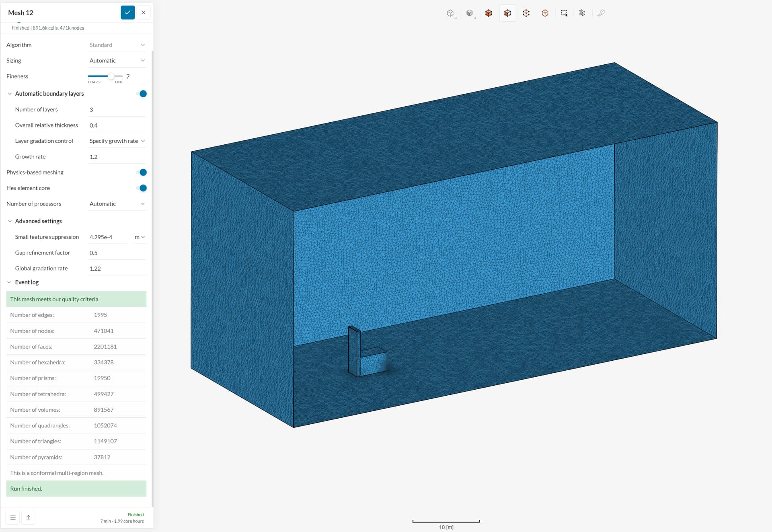Image resolution: width=772 pixels, height=532 pixels.
Task: Change the Layer gradation control option
Action: point(116,141)
